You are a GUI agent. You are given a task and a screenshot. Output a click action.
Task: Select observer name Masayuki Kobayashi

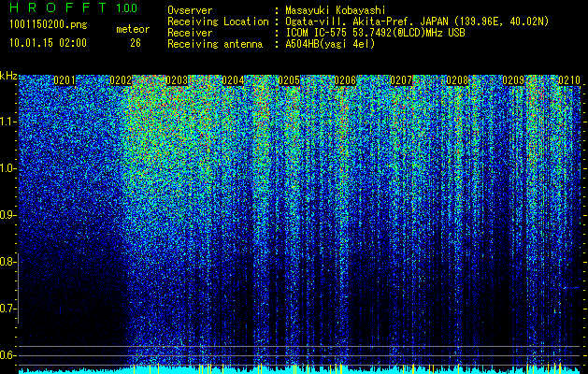[x=336, y=10]
